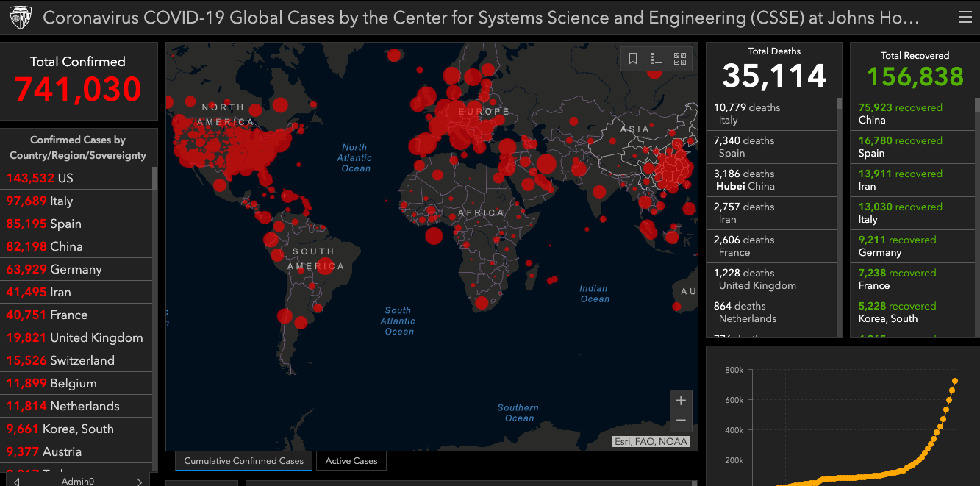Show the map legend list

(657, 59)
